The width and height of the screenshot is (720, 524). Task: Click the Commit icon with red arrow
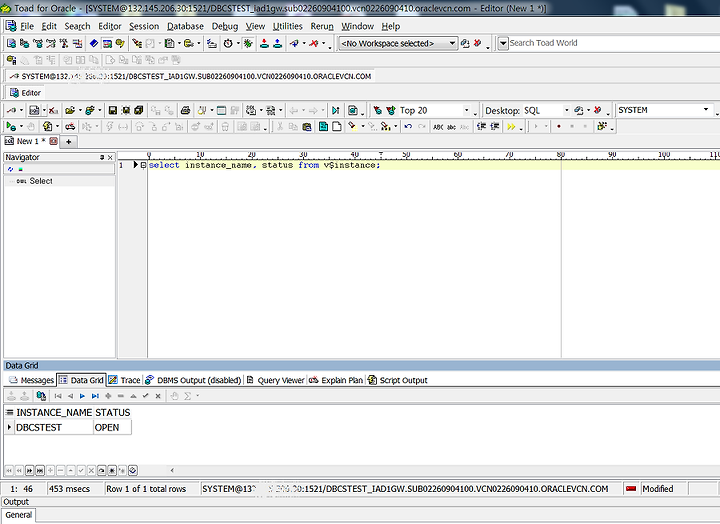264,43
